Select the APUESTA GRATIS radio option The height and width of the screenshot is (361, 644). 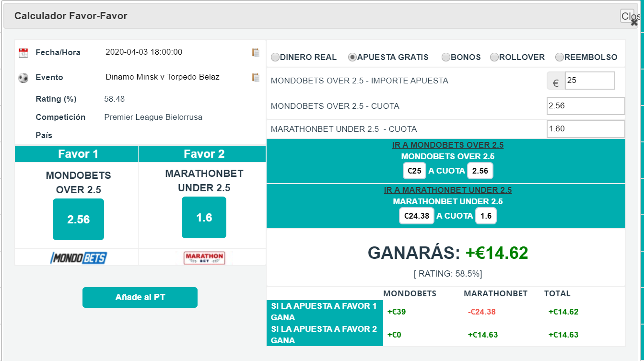coord(352,57)
